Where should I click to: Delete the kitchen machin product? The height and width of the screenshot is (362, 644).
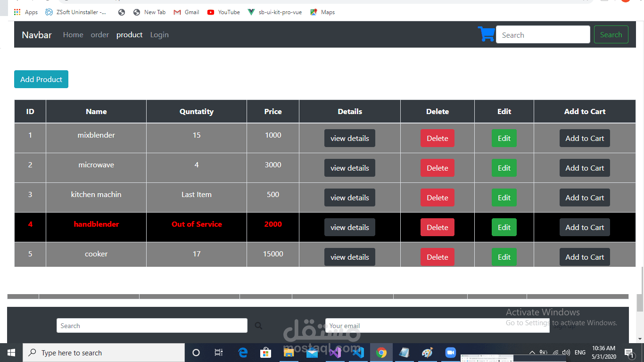(x=438, y=197)
